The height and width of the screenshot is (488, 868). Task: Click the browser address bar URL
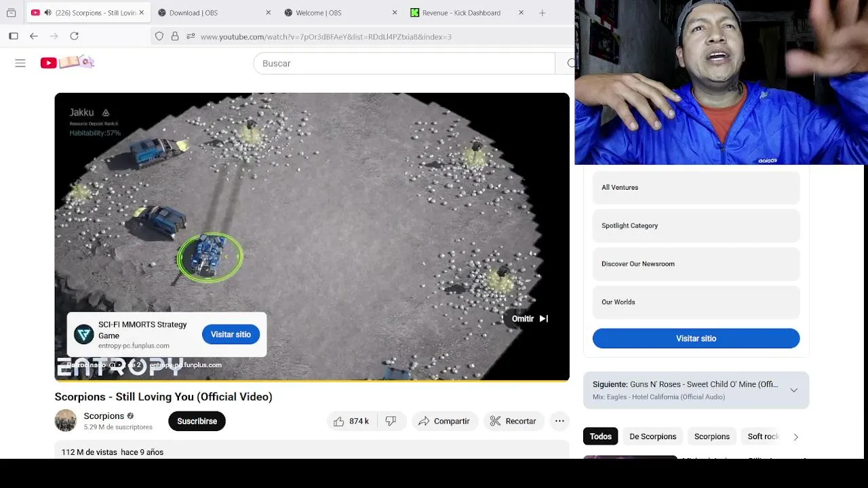click(325, 37)
